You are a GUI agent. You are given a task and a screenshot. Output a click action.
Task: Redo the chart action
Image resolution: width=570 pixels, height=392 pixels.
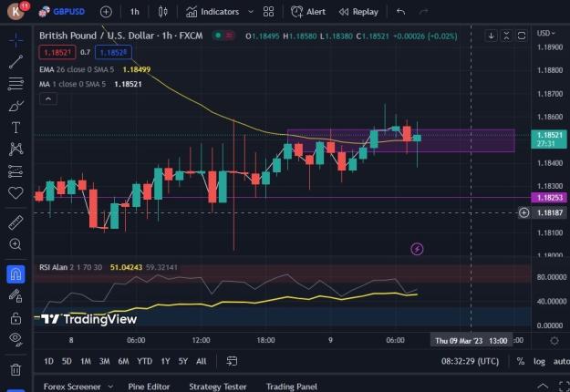[423, 12]
